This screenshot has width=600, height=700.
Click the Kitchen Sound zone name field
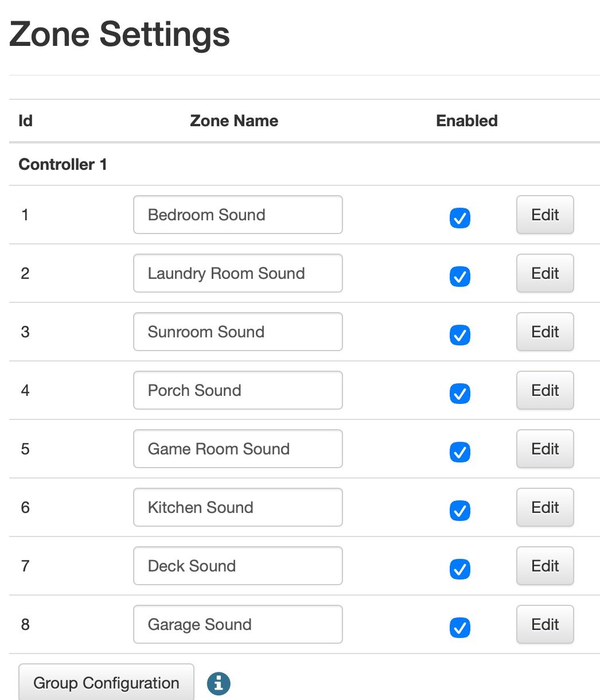click(x=237, y=508)
